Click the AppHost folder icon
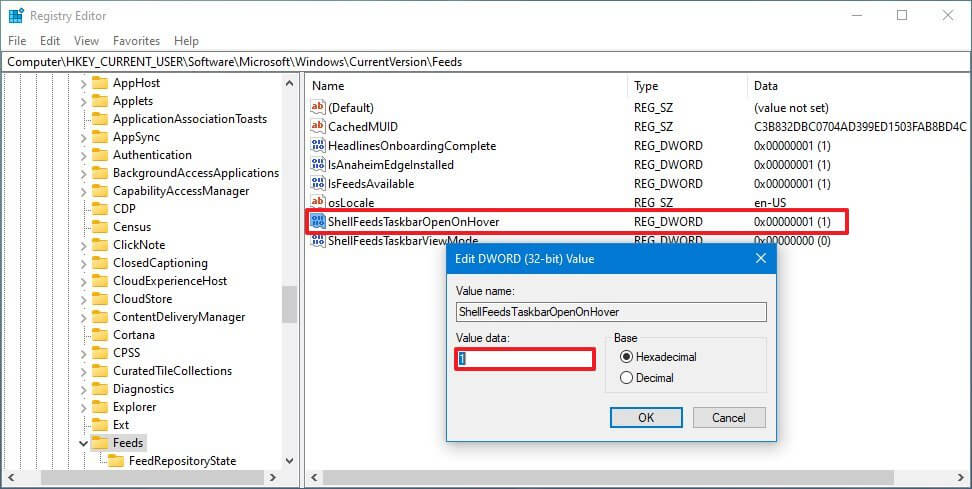Screen dimensions: 972x489 point(100,82)
